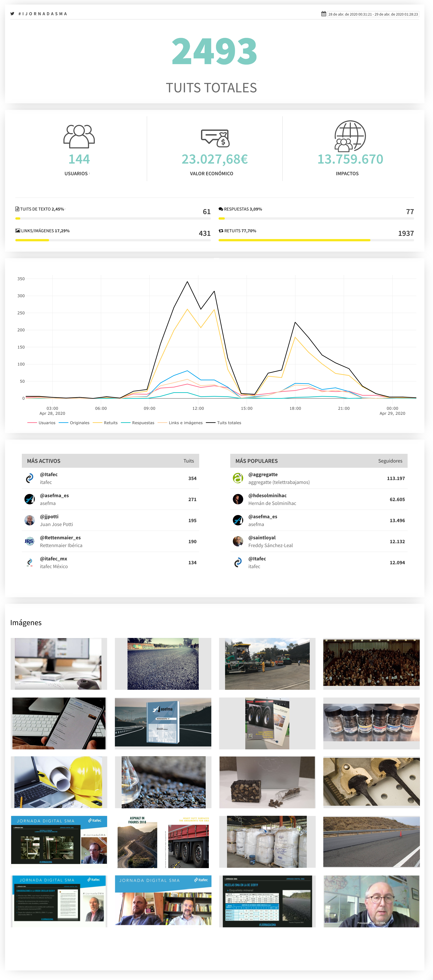Open the smartphone over keyboard thumbnail

(x=59, y=723)
